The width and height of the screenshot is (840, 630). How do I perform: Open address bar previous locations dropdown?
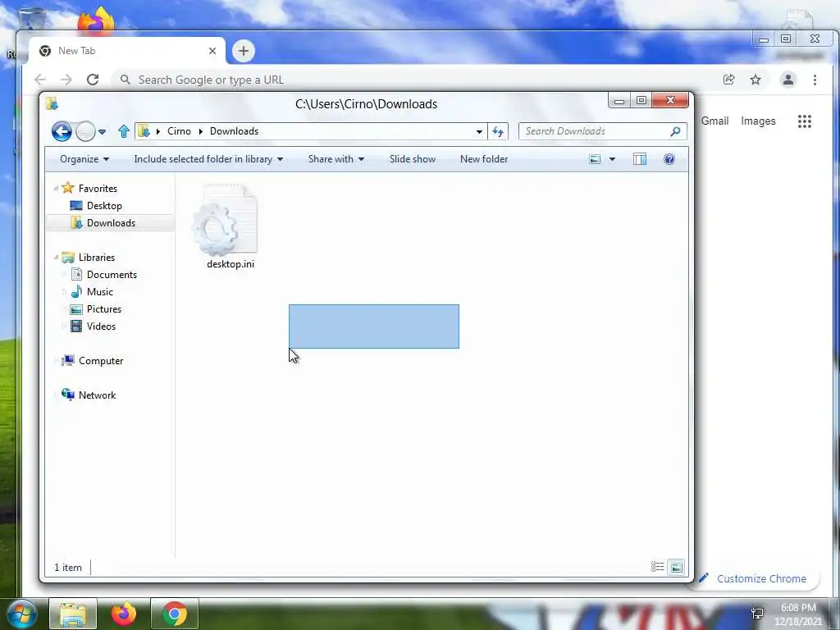click(x=479, y=131)
